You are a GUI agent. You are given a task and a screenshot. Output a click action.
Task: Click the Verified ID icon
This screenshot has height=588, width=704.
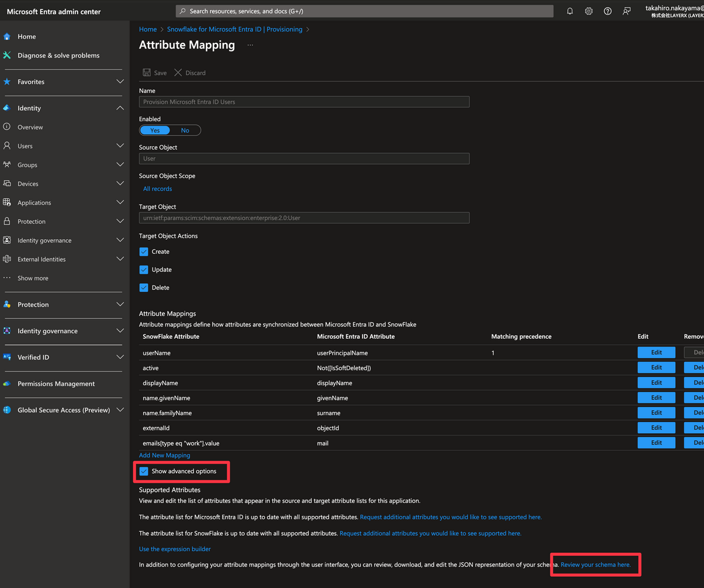[7, 357]
